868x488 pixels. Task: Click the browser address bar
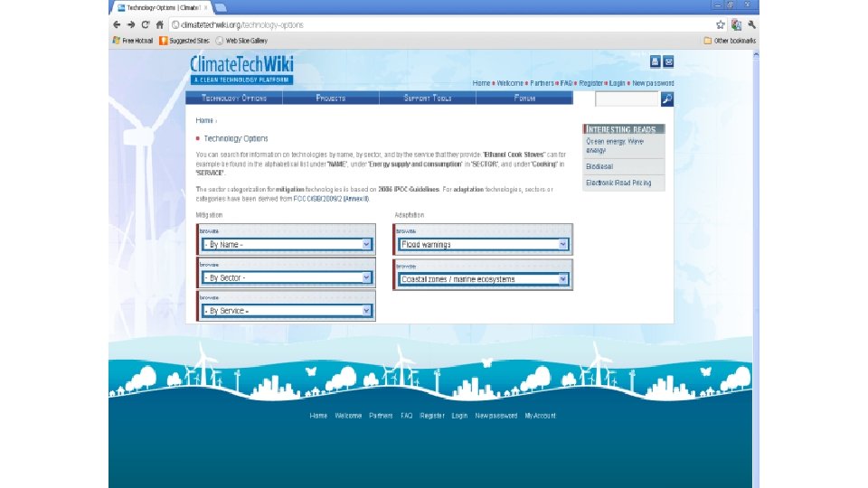(443, 24)
